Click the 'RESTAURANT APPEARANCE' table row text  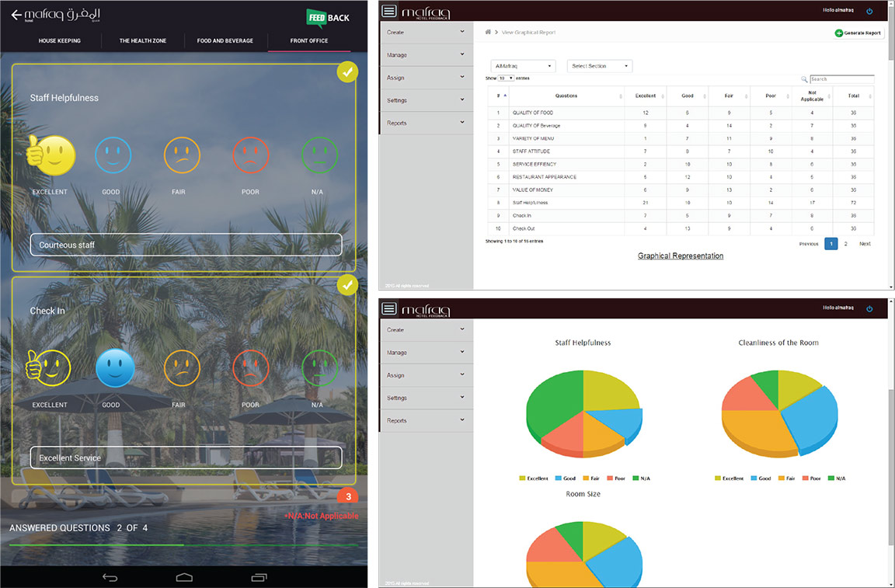pyautogui.click(x=545, y=177)
